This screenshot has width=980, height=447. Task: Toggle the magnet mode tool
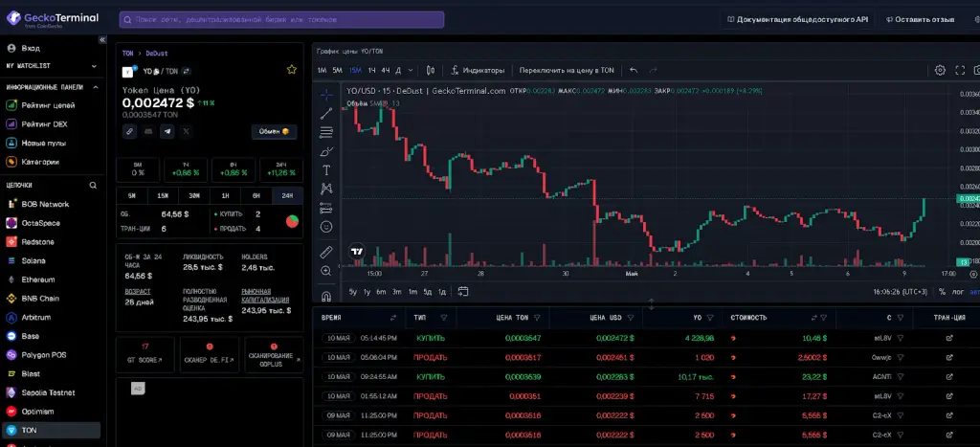click(326, 296)
